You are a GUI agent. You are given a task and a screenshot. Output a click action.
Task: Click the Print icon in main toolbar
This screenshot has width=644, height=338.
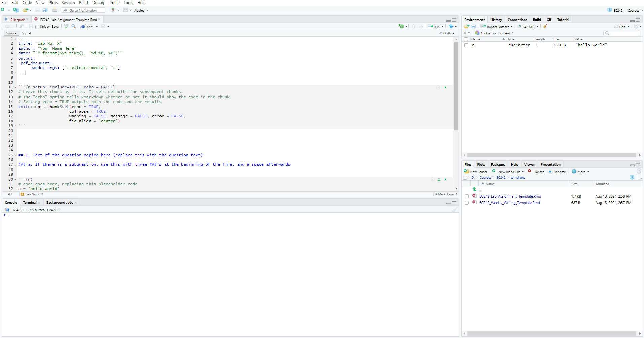[x=55, y=10]
